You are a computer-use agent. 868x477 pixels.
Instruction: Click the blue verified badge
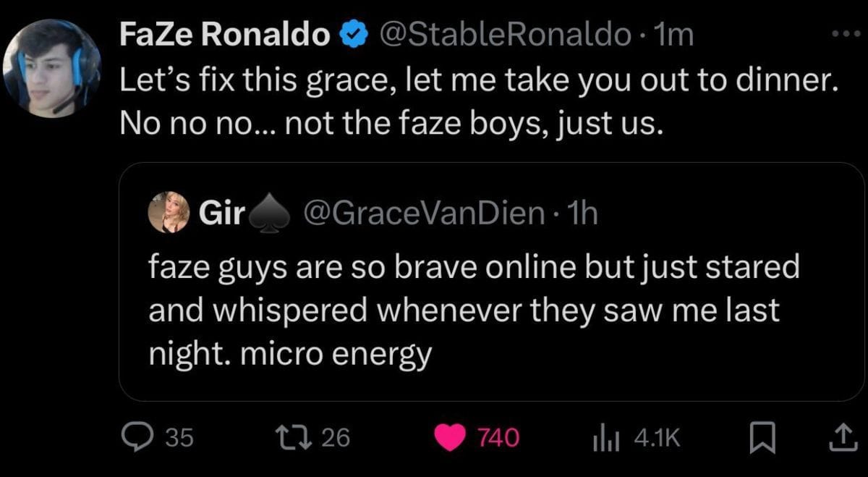[x=352, y=35]
